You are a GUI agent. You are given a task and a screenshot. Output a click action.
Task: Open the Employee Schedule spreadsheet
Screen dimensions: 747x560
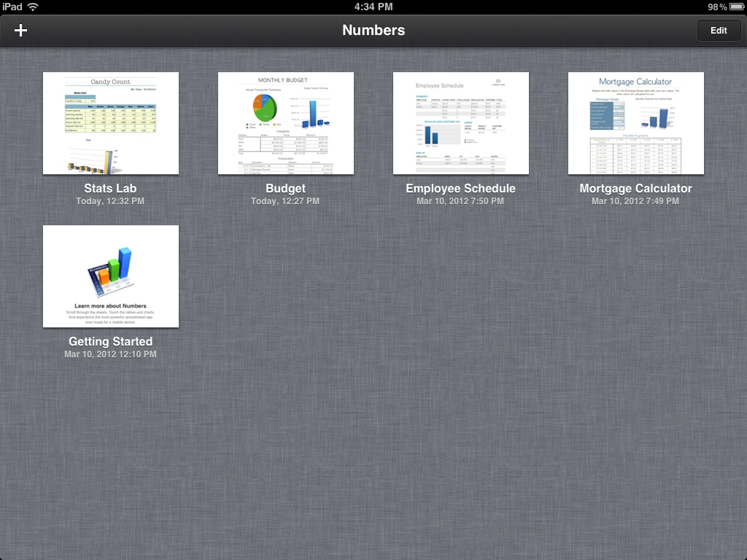click(461, 122)
